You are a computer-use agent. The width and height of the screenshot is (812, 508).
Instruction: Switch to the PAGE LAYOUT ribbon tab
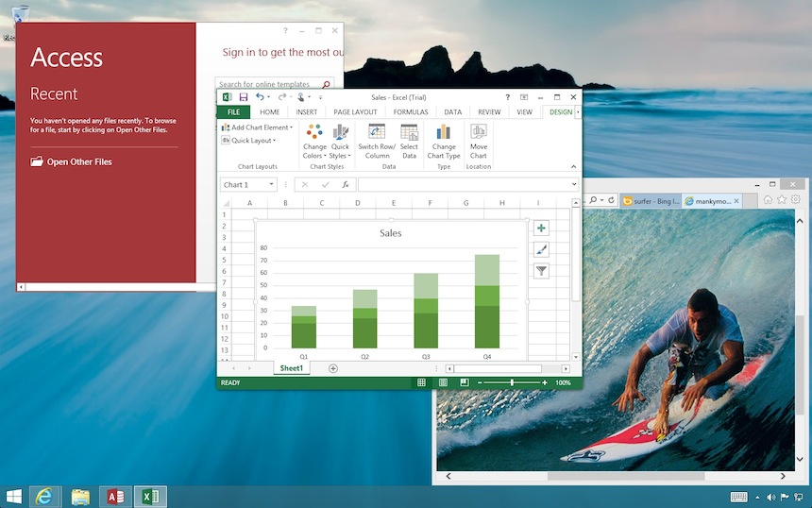click(355, 111)
